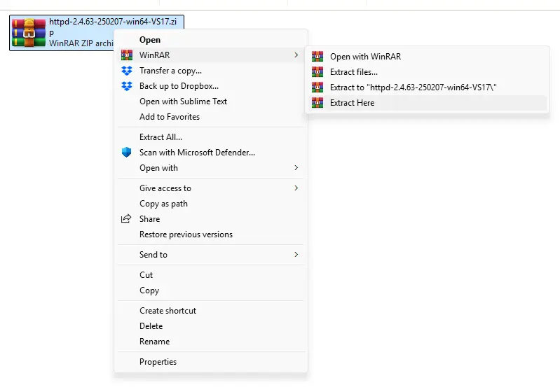Click WinRAR icon beside Extract Here
The image size is (560, 392).
317,103
